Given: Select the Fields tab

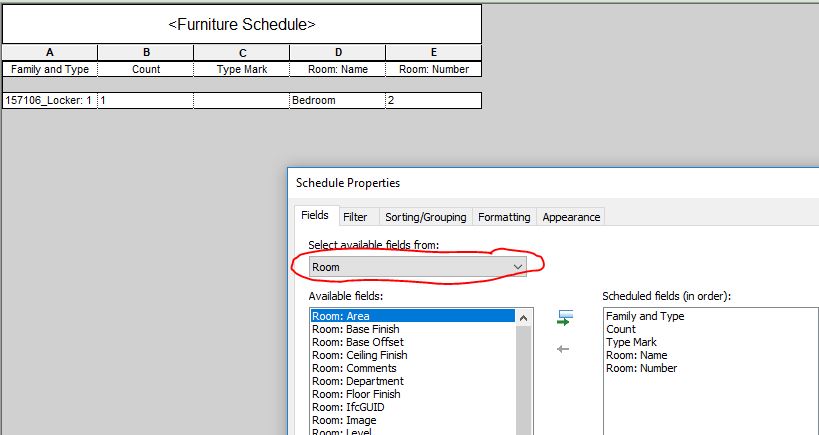Looking at the screenshot, I should click(315, 216).
